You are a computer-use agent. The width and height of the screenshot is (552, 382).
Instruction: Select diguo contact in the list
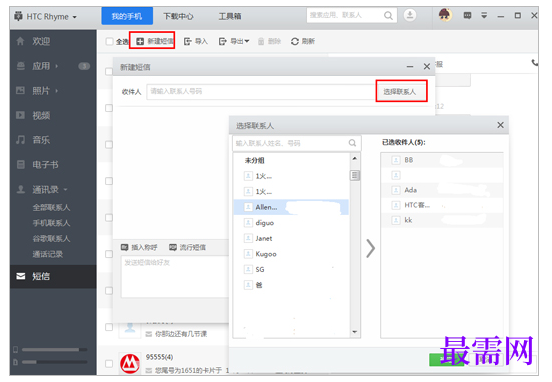[291, 223]
